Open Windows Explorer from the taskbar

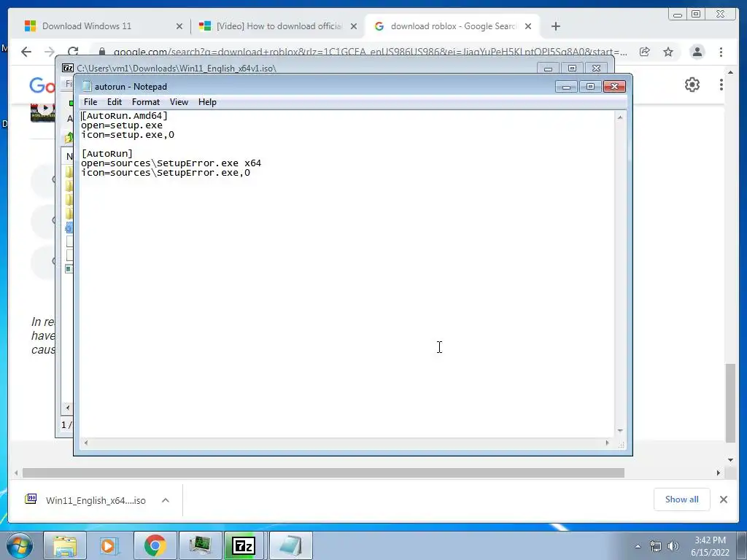click(65, 545)
